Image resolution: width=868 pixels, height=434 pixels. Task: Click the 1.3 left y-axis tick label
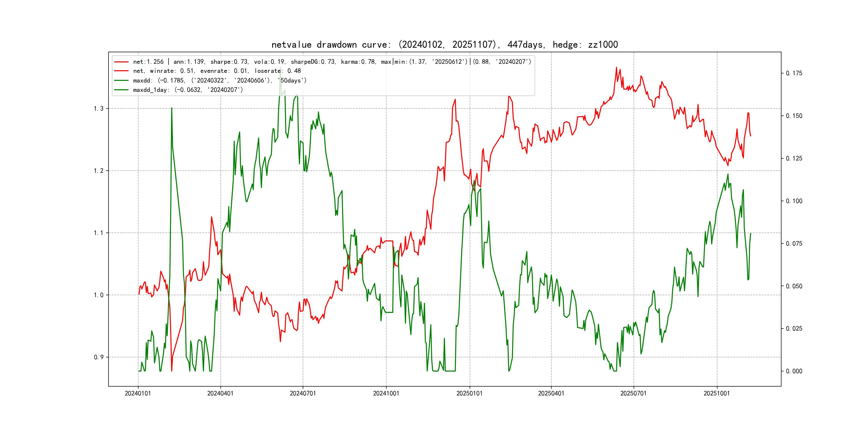tap(98, 108)
